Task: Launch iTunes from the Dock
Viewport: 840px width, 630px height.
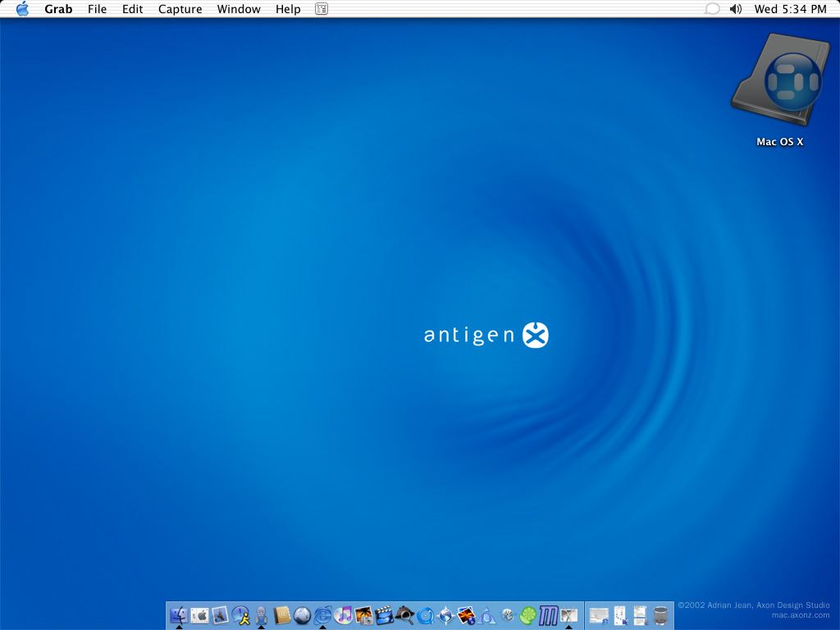Action: [344, 615]
